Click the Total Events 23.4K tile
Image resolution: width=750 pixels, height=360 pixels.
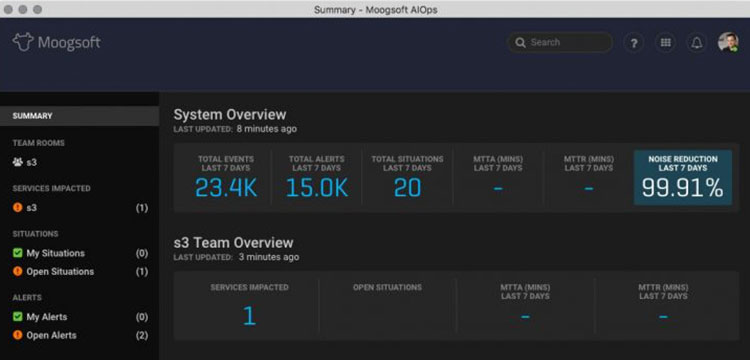[x=226, y=177]
